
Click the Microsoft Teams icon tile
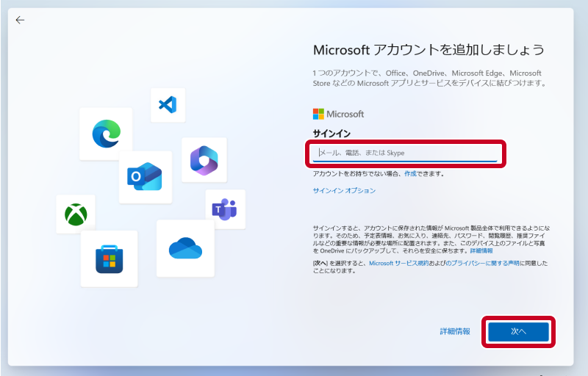click(x=226, y=209)
